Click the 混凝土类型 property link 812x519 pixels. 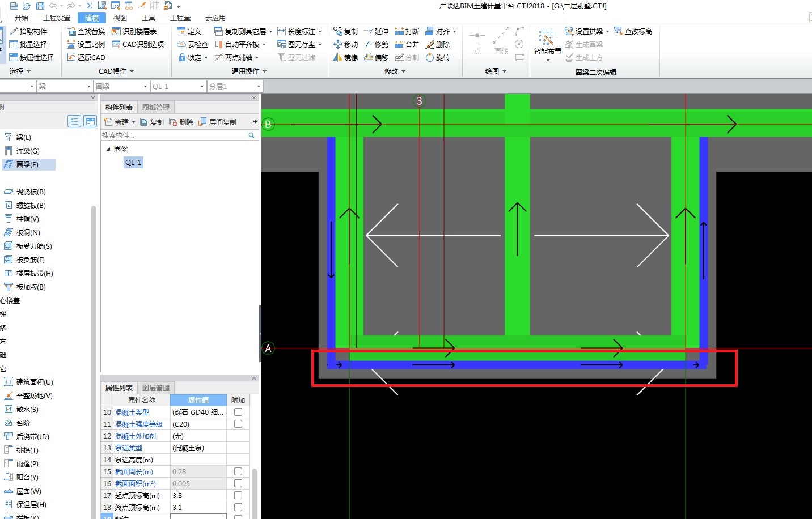click(132, 412)
